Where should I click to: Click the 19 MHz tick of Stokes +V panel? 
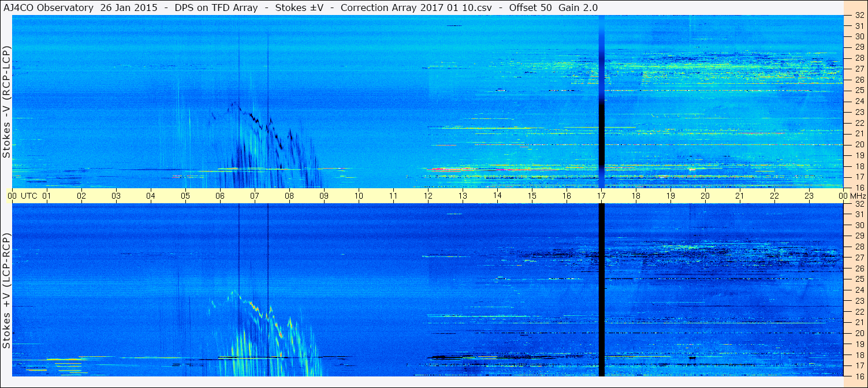point(859,344)
